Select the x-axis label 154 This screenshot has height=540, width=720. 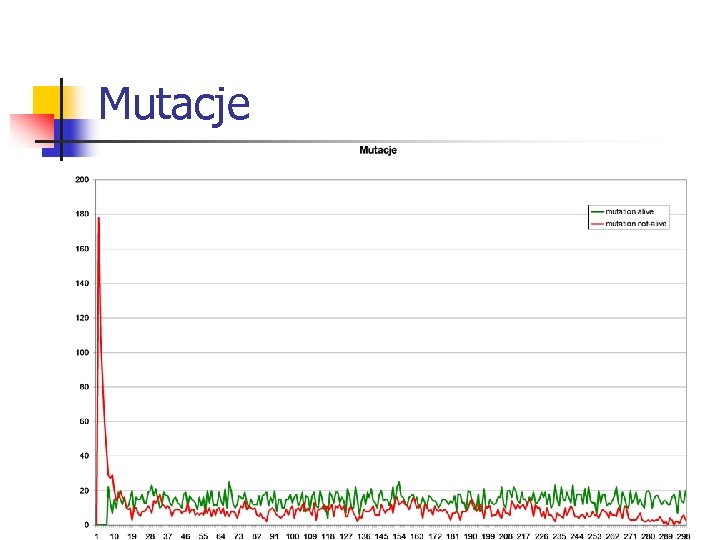pos(399,536)
